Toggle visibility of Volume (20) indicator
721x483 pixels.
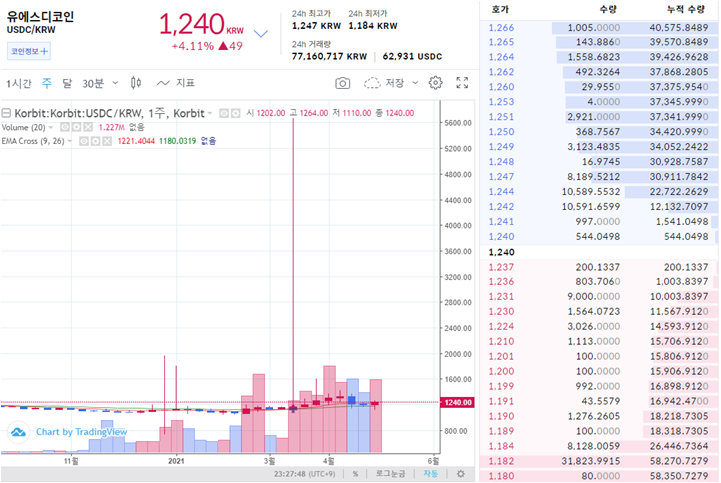tap(65, 127)
